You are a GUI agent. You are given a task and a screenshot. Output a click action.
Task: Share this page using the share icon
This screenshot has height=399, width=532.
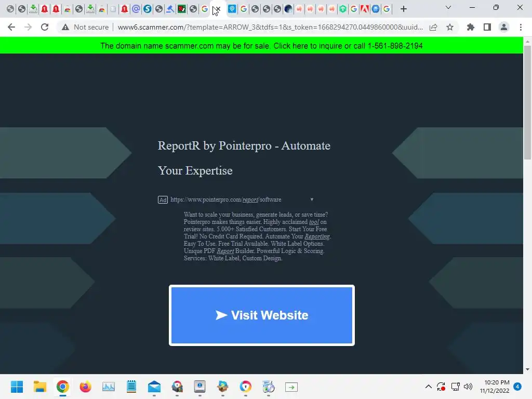tap(433, 27)
